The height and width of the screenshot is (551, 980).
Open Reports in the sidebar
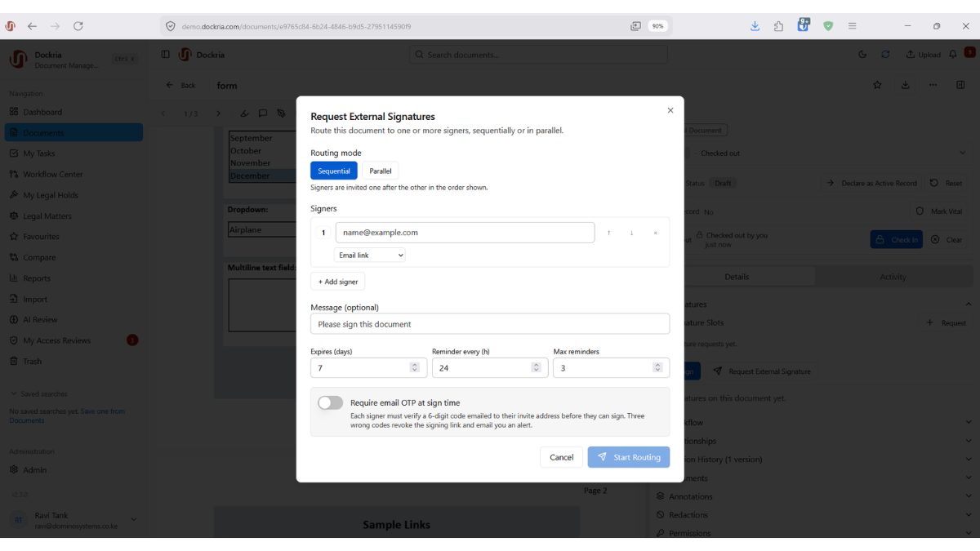coord(73,278)
